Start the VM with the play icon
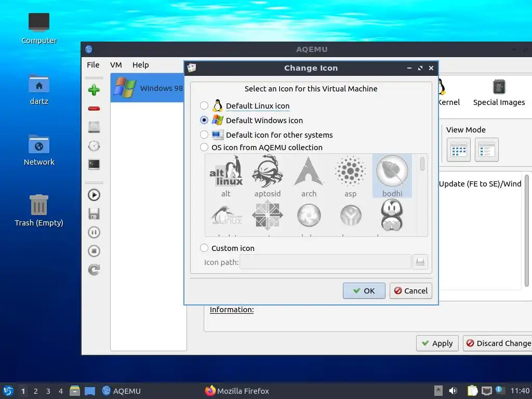532x399 pixels. click(94, 195)
